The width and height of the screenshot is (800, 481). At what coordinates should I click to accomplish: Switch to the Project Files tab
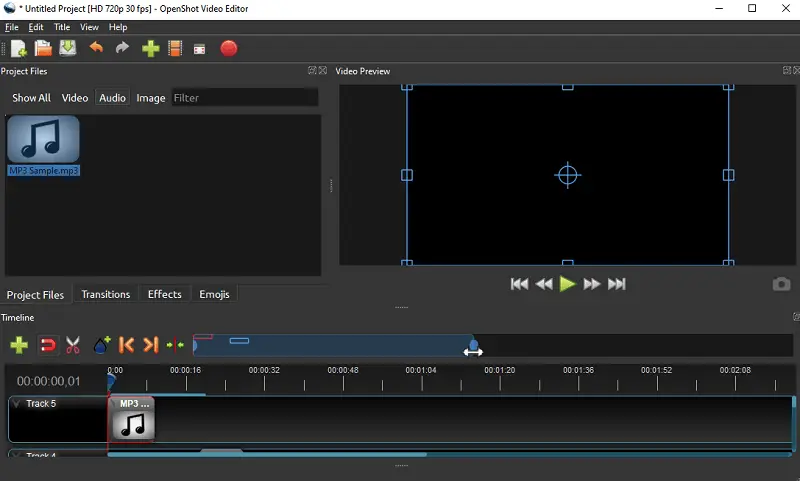coord(35,295)
